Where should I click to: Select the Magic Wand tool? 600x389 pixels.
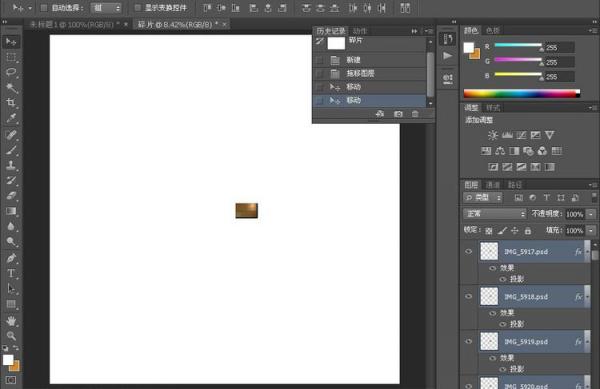click(11, 88)
